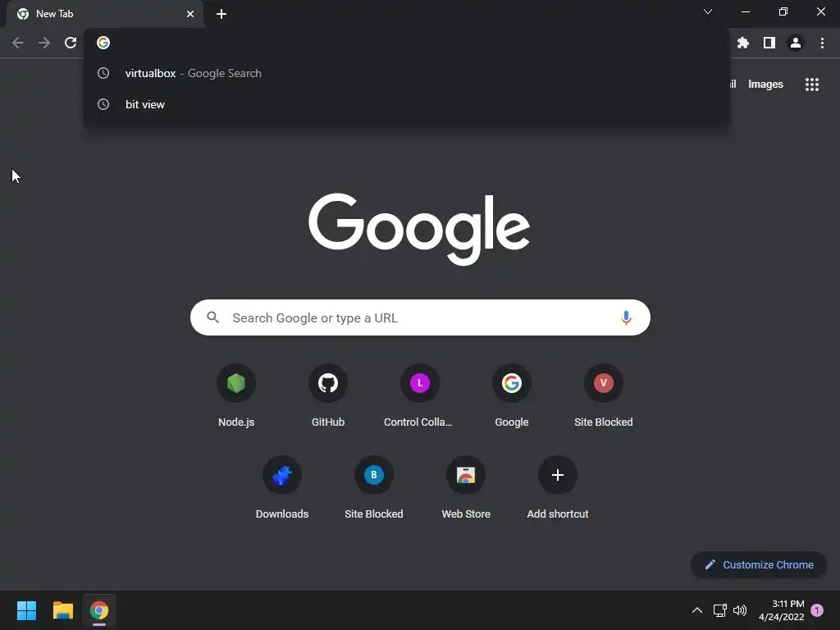
Task: Open volume control in system tray
Action: [740, 610]
